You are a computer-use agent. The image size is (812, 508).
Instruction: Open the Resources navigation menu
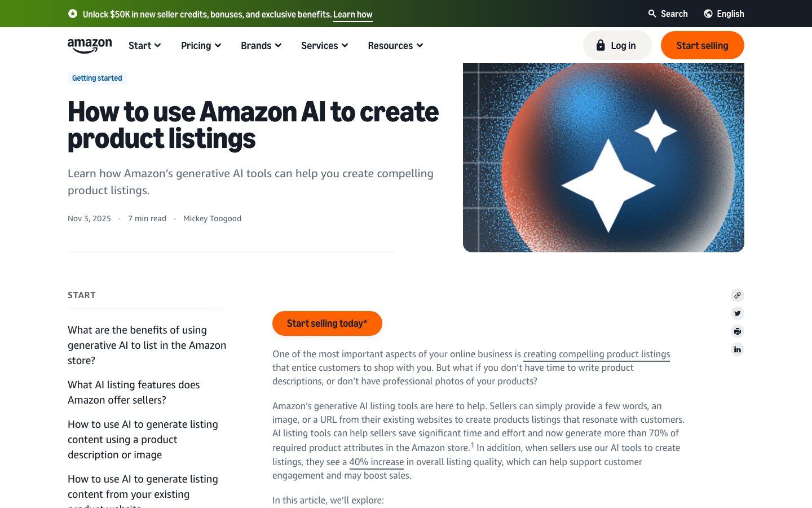click(x=395, y=46)
